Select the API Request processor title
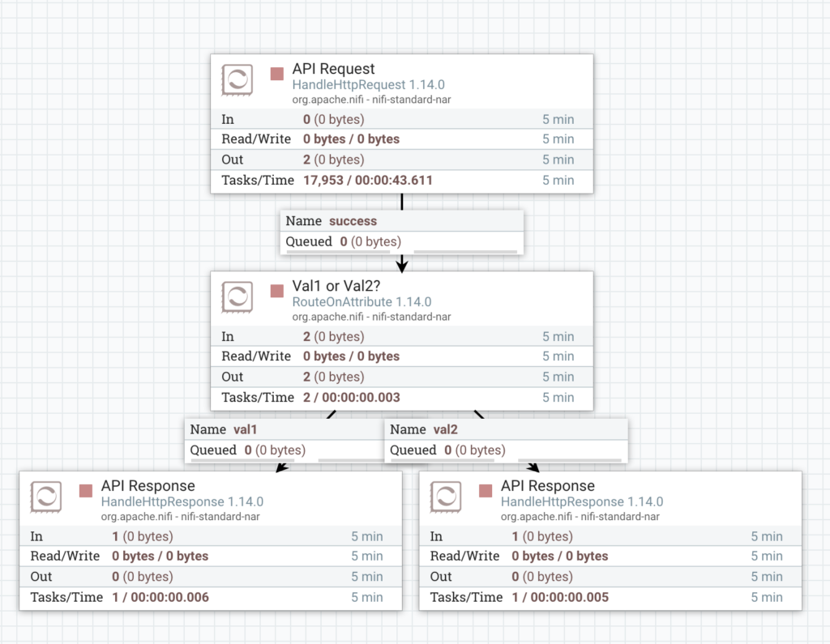This screenshot has width=830, height=644. click(333, 70)
